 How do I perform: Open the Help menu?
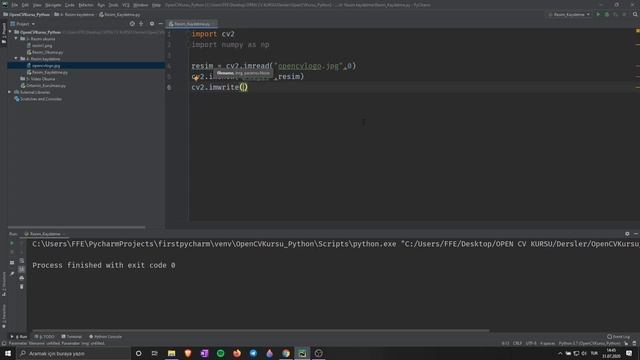click(156, 5)
